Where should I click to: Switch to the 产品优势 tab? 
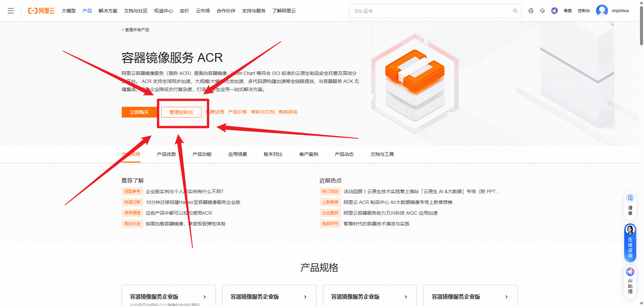[x=166, y=154]
